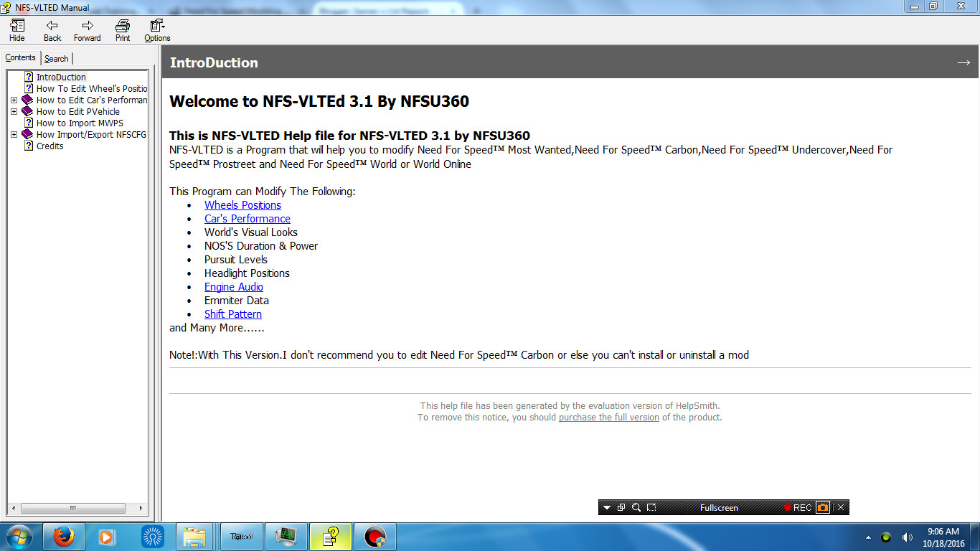
Task: Click the magnifier zoom icon on the recording bar
Action: 636,507
